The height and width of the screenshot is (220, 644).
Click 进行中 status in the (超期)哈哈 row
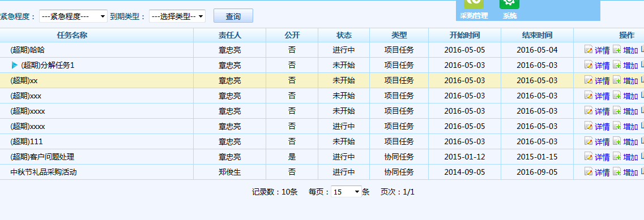344,50
